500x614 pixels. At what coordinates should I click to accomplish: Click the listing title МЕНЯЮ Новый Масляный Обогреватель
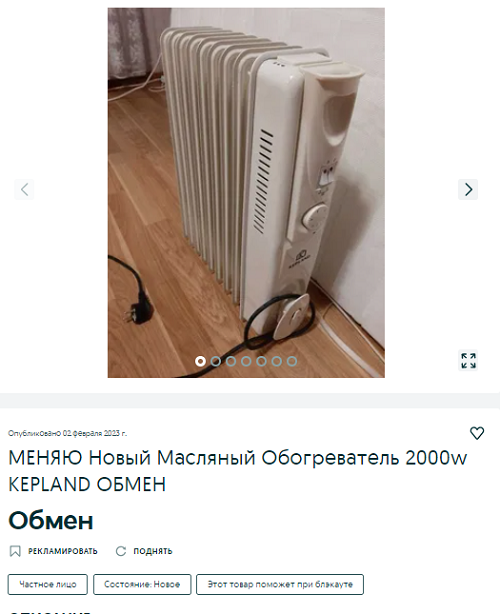[x=238, y=471]
